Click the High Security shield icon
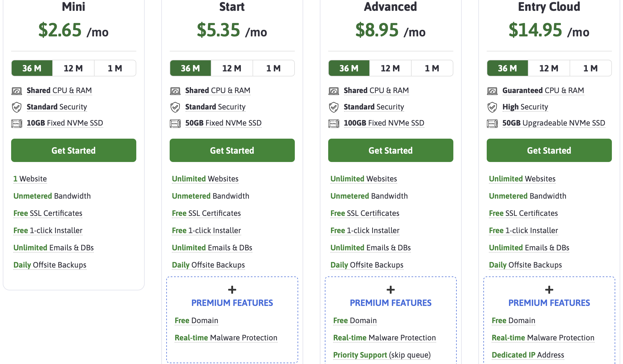This screenshot has height=364, width=623. click(492, 107)
